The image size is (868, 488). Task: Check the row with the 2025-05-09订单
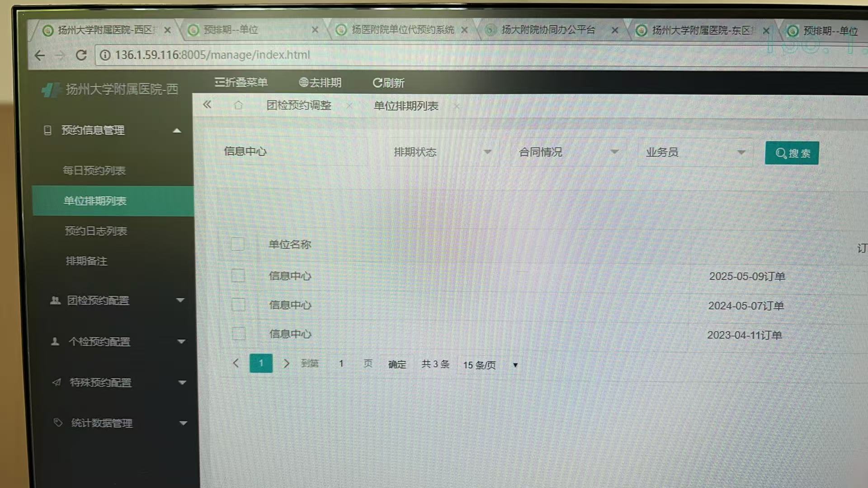pyautogui.click(x=238, y=275)
